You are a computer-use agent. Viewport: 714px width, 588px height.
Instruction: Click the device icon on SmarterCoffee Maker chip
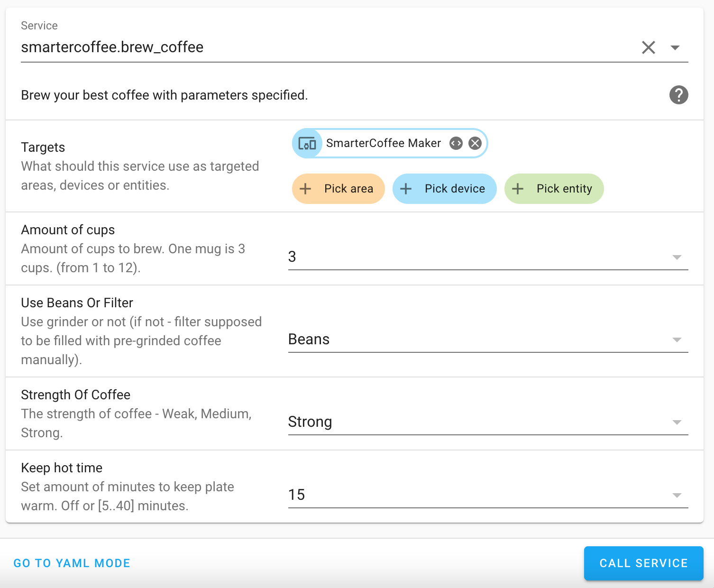307,143
